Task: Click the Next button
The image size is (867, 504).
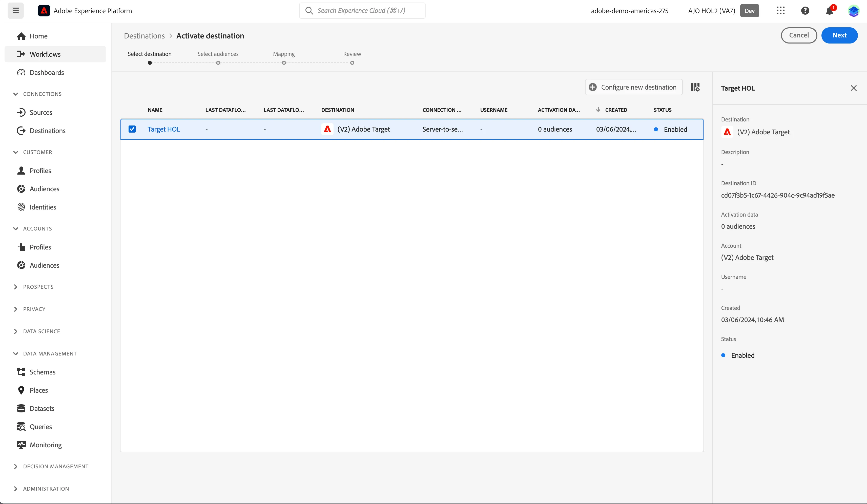Action: pyautogui.click(x=839, y=35)
